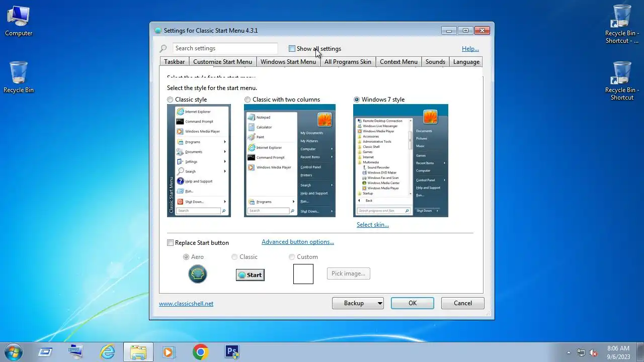Show hidden tray icons arrow
The height and width of the screenshot is (362, 644).
[569, 352]
